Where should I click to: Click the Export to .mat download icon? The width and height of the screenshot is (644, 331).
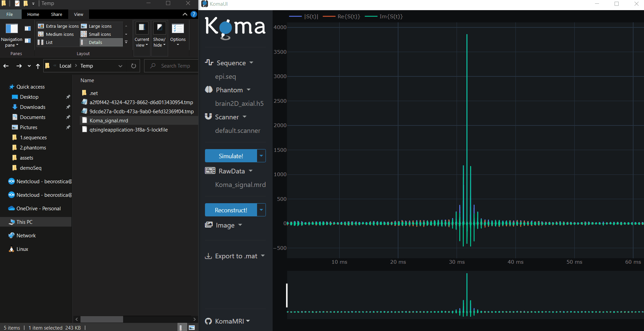(208, 256)
